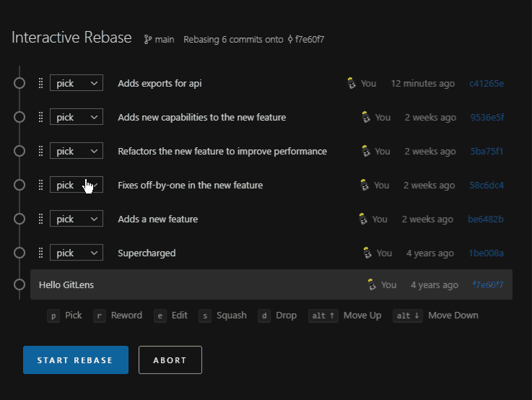Click drag handle for "Adds a new feature"
The width and height of the screenshot is (532, 400).
[40, 219]
